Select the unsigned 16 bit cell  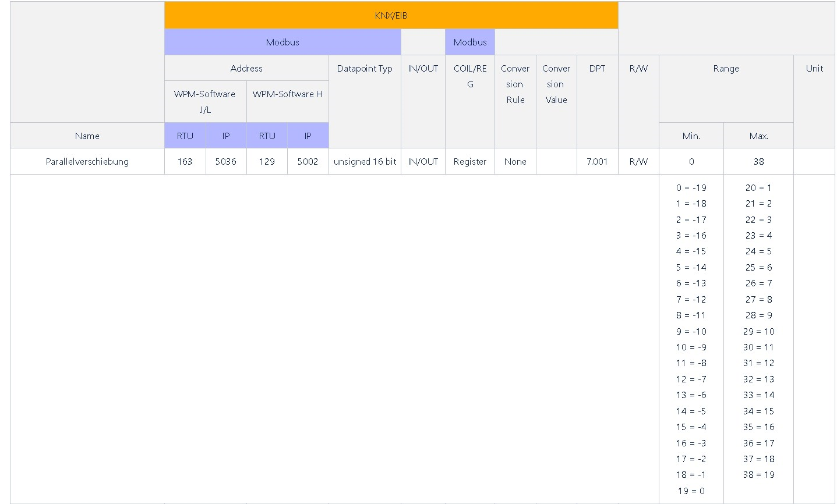click(x=365, y=161)
